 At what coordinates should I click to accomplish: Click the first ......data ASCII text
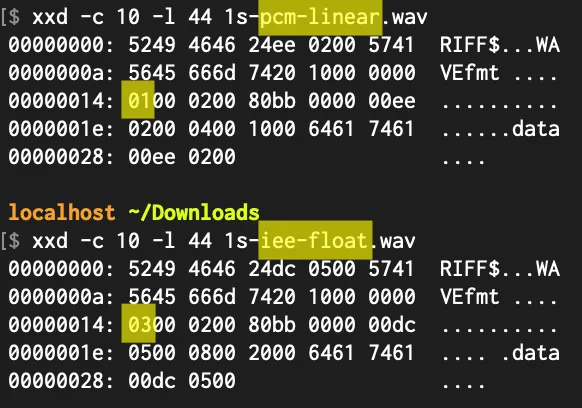(500, 129)
